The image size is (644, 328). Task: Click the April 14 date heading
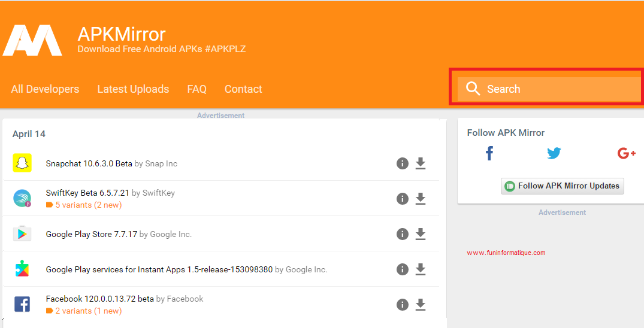29,134
